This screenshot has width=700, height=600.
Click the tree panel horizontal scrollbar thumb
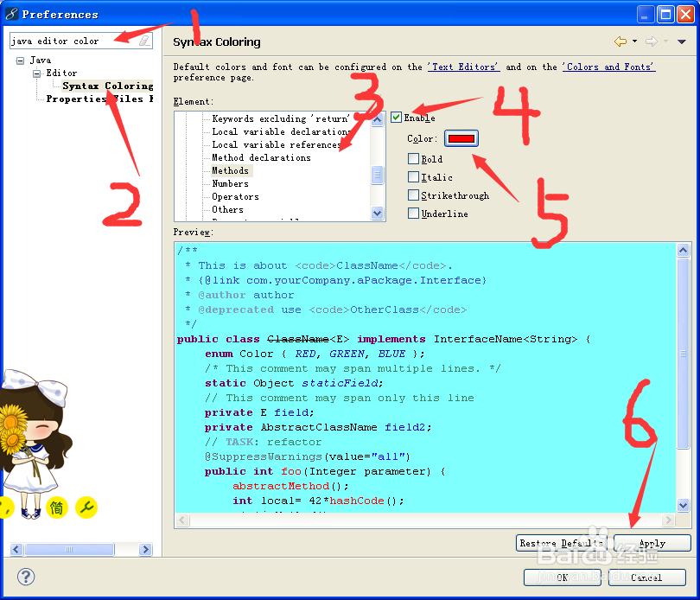pos(69,549)
